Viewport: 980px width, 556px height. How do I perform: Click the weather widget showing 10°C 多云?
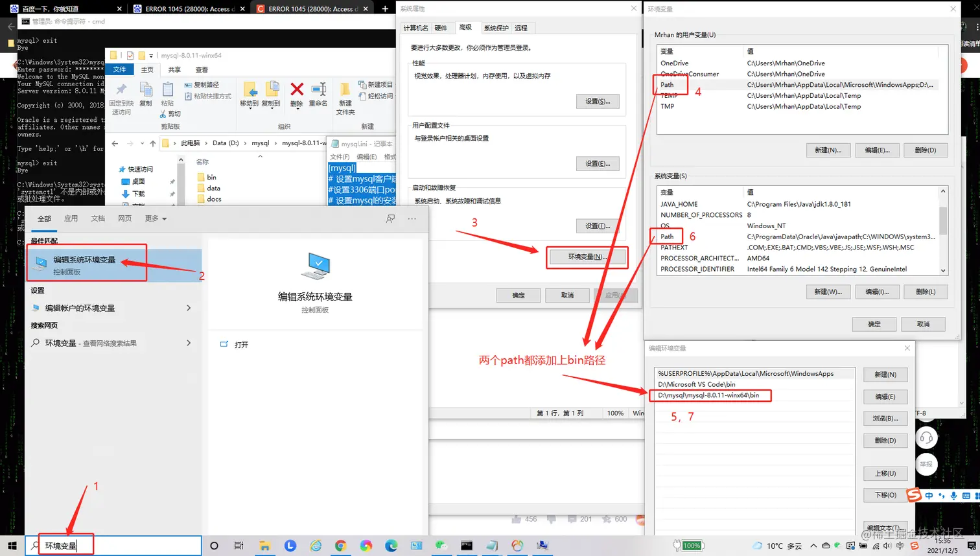click(777, 546)
